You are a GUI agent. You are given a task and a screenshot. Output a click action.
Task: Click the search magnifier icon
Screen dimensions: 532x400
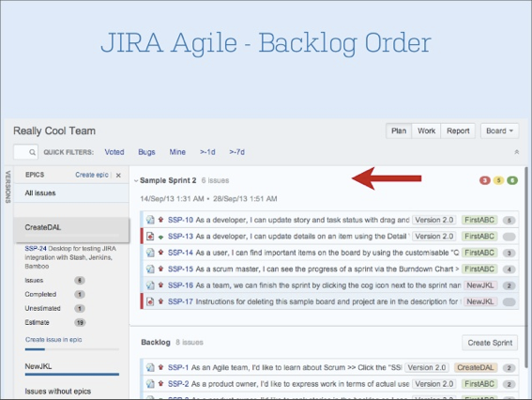pyautogui.click(x=32, y=152)
